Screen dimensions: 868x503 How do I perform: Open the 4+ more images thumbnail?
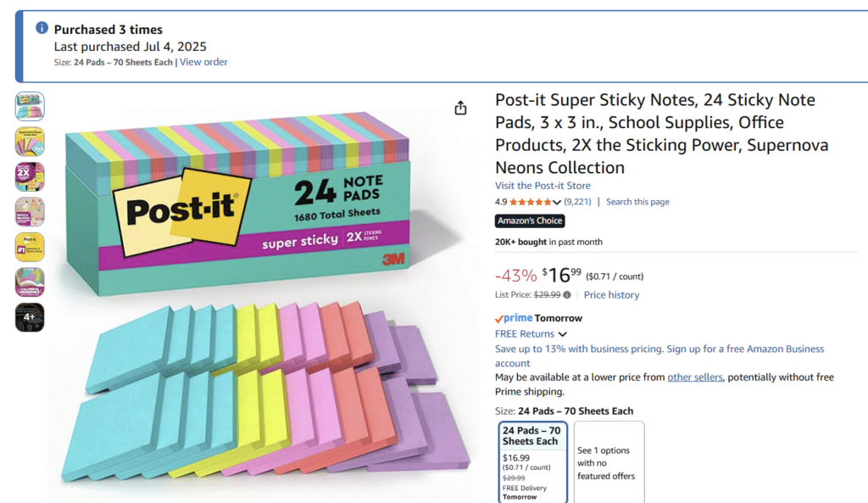coord(30,317)
